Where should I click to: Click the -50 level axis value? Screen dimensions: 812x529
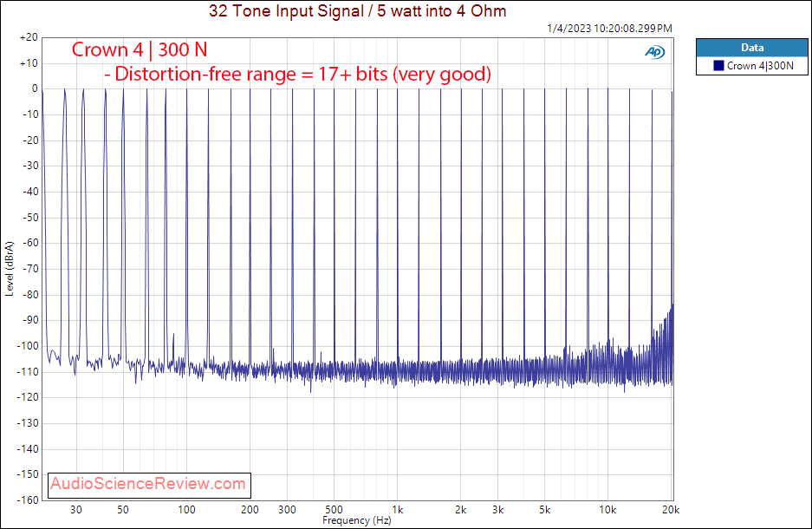point(30,218)
